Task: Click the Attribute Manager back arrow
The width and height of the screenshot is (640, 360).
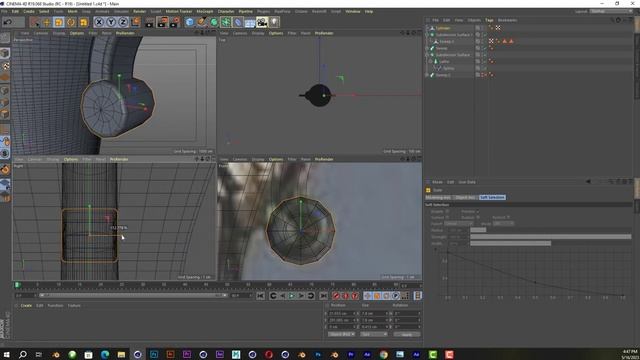Action: coord(588,182)
